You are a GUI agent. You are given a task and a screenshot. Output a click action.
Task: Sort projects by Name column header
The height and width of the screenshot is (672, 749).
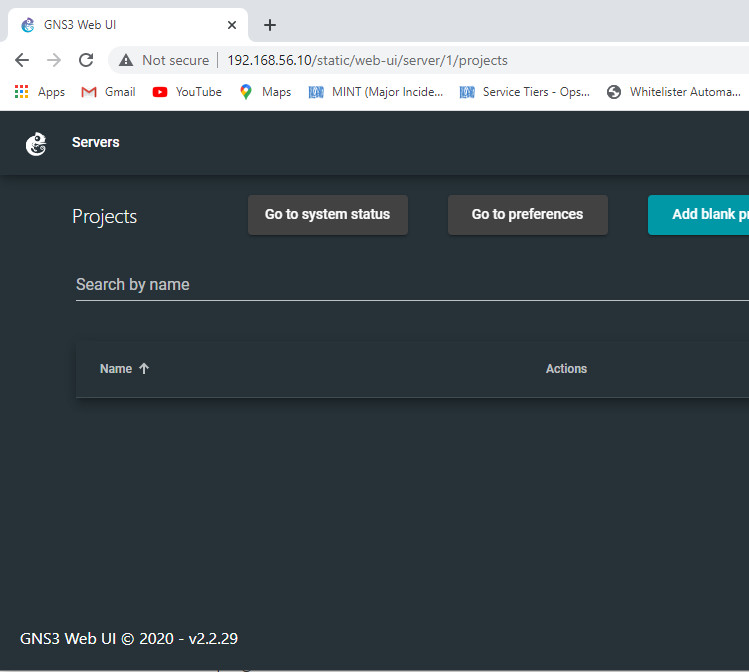[x=116, y=369]
